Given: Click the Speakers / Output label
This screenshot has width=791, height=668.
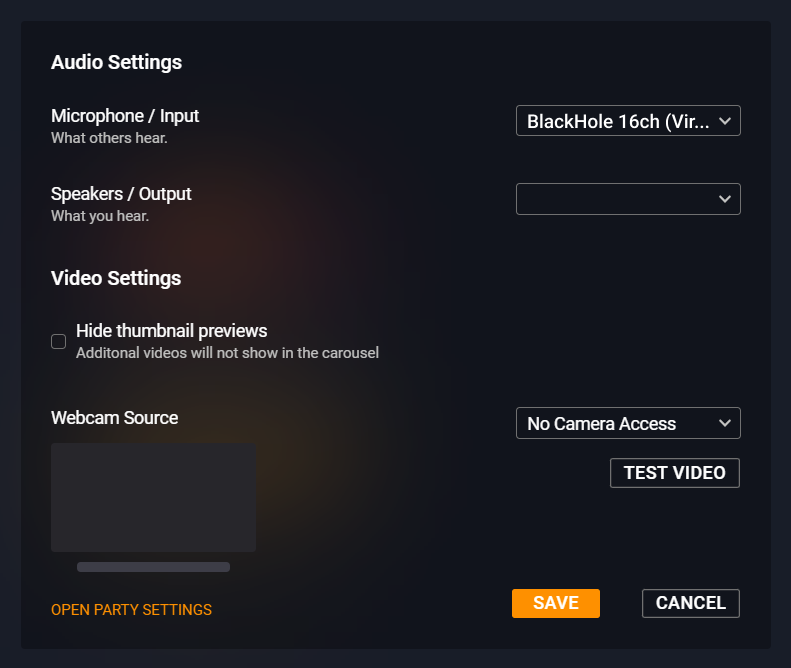Looking at the screenshot, I should [x=121, y=194].
